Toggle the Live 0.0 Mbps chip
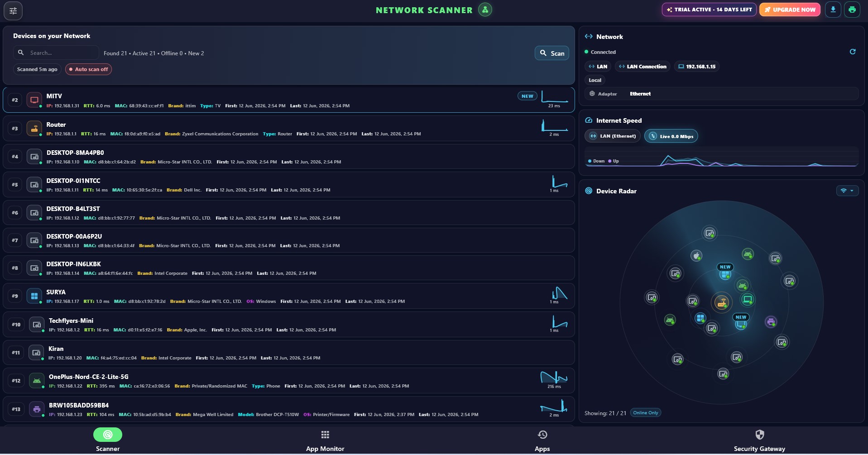 [671, 136]
